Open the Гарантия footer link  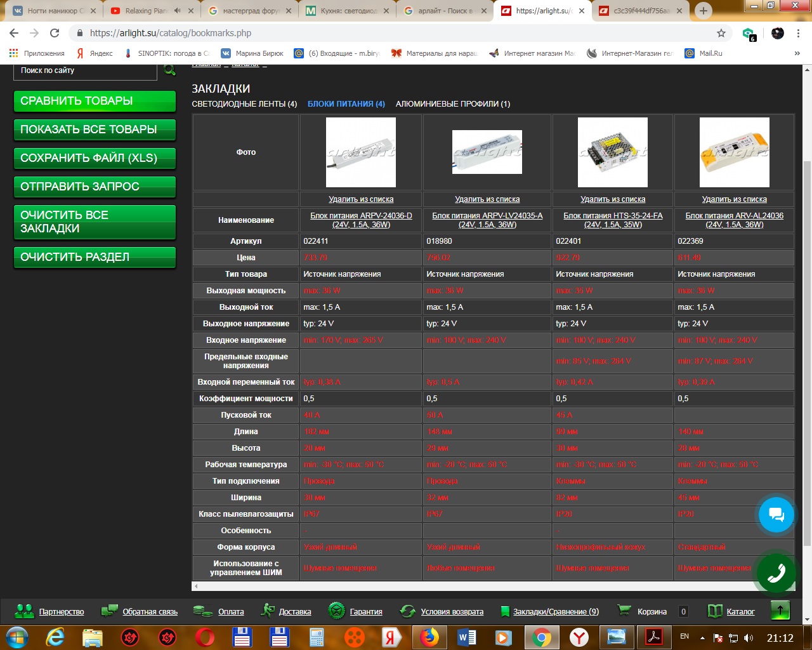tap(366, 612)
